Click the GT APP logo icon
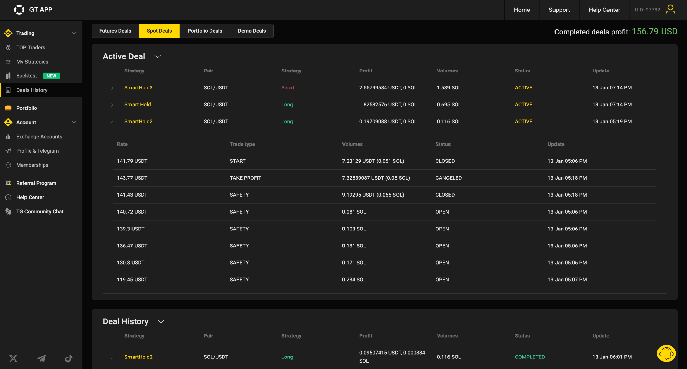This screenshot has width=687, height=369. click(19, 10)
